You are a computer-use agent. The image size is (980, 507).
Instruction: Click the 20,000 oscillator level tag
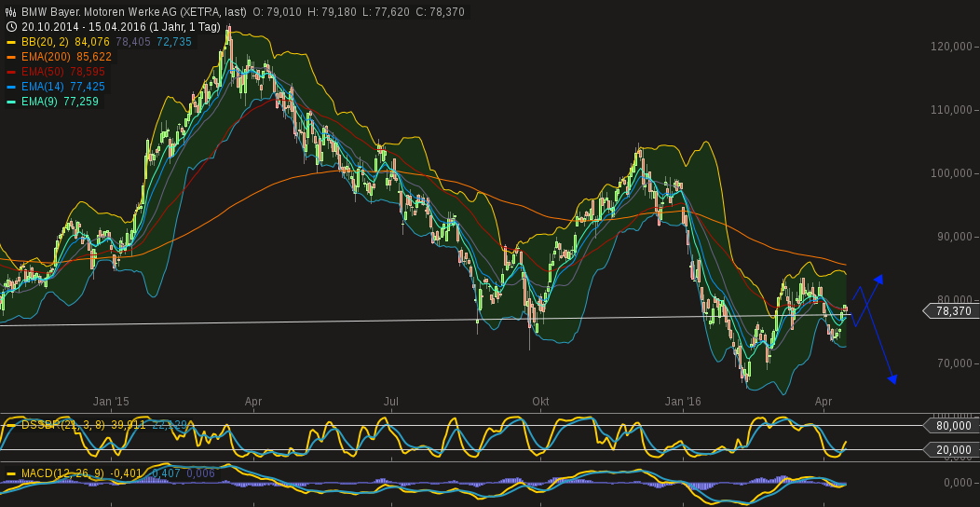pos(950,449)
